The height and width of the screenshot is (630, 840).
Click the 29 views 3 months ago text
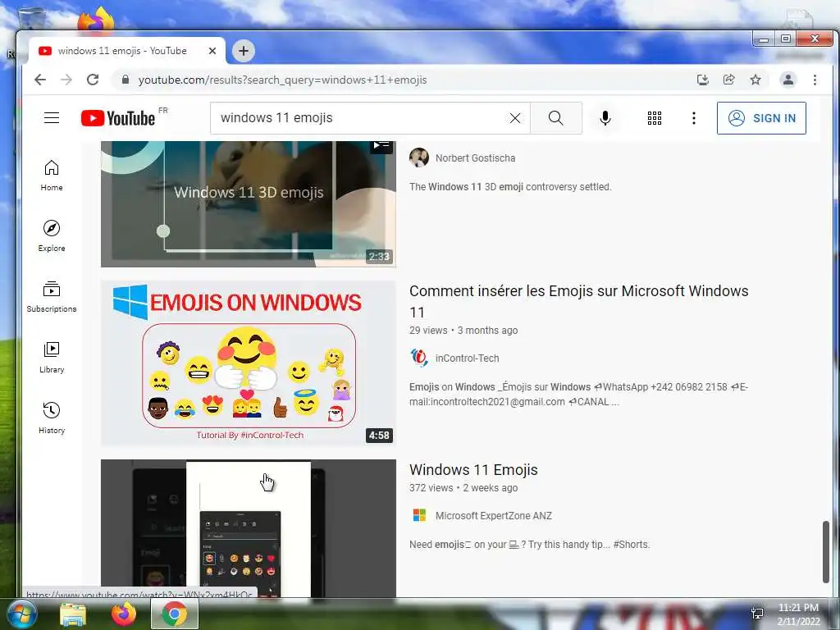pyautogui.click(x=463, y=331)
